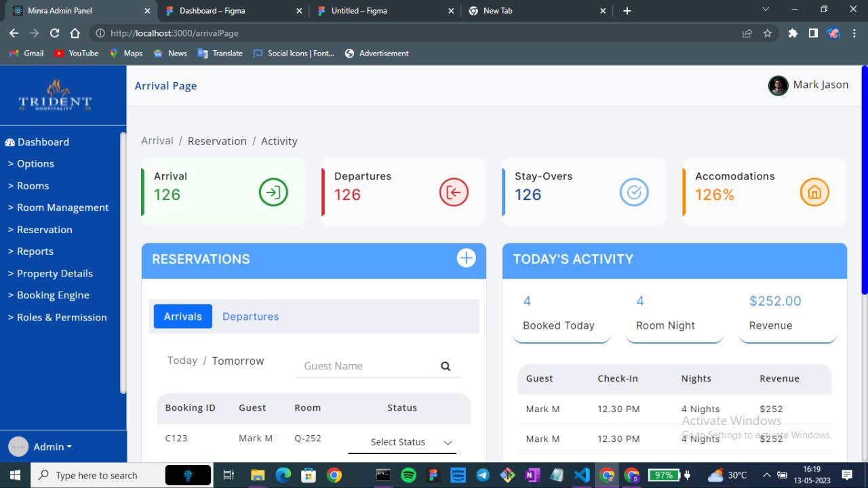Bookmark this page with star icon
The height and width of the screenshot is (488, 868).
768,33
